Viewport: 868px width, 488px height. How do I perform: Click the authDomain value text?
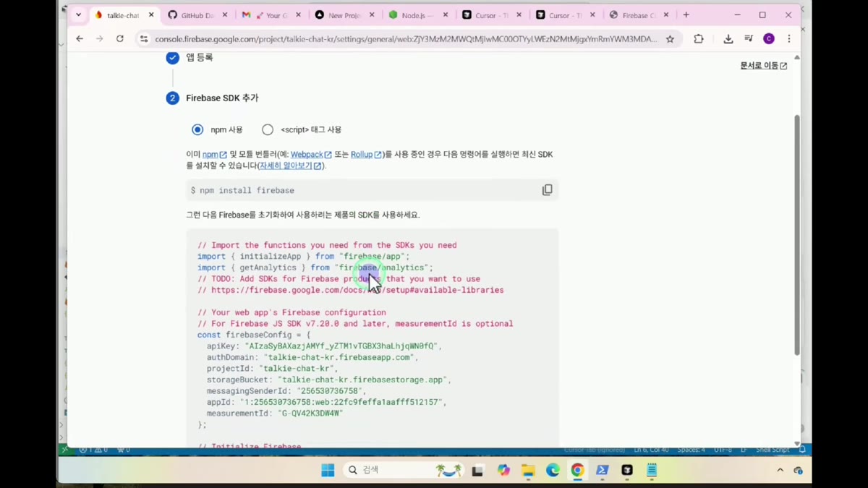click(339, 357)
